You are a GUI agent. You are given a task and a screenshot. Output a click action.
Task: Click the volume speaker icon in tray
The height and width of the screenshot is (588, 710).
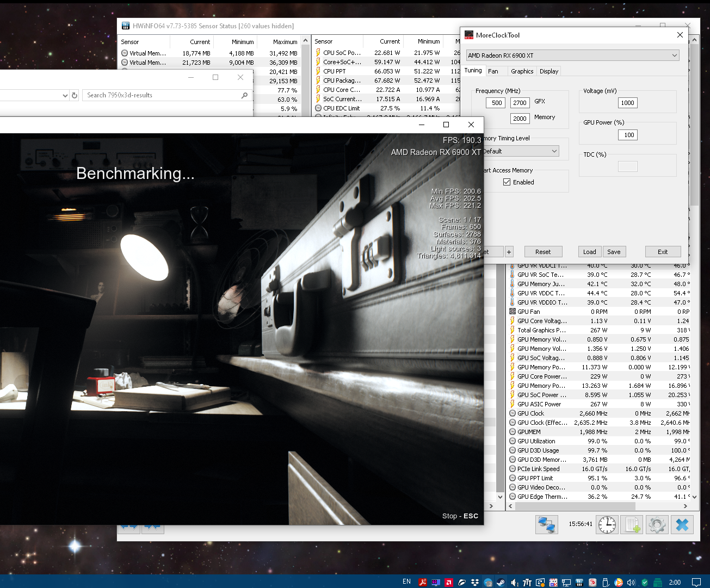(x=631, y=582)
